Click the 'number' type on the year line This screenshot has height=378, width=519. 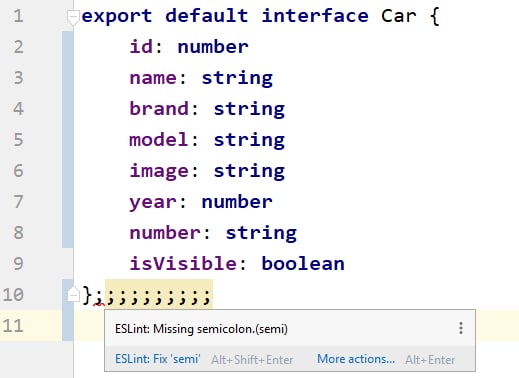[237, 202]
